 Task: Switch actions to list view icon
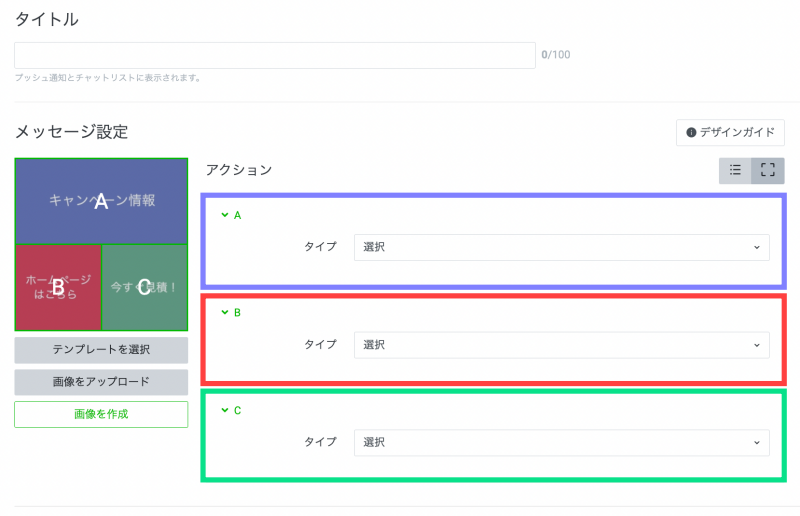pyautogui.click(x=735, y=171)
